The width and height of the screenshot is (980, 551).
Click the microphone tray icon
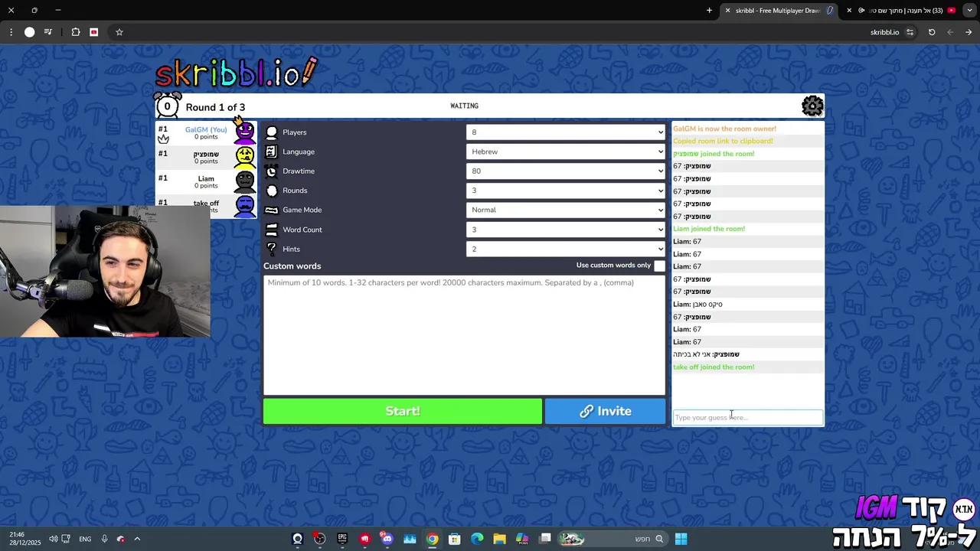[x=105, y=539]
